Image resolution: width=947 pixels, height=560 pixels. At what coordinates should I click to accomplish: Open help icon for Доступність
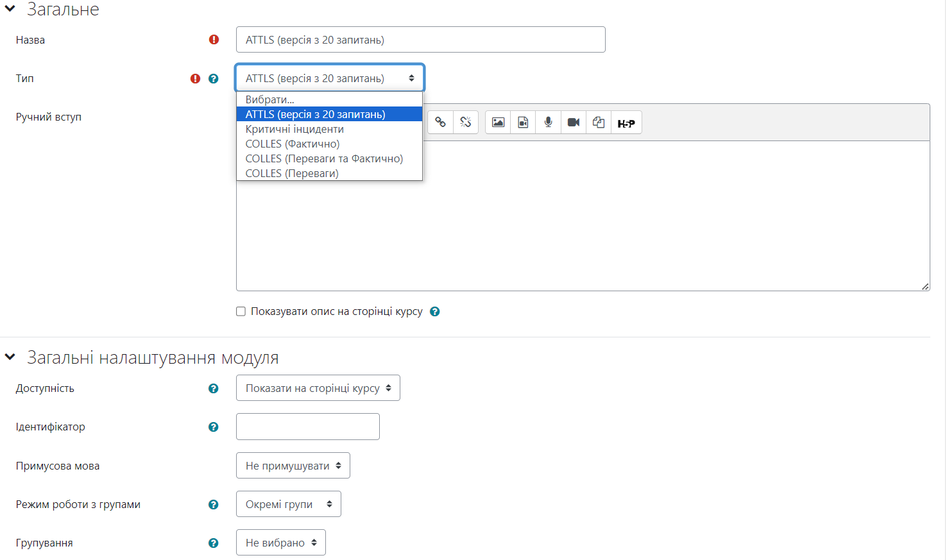[214, 389]
